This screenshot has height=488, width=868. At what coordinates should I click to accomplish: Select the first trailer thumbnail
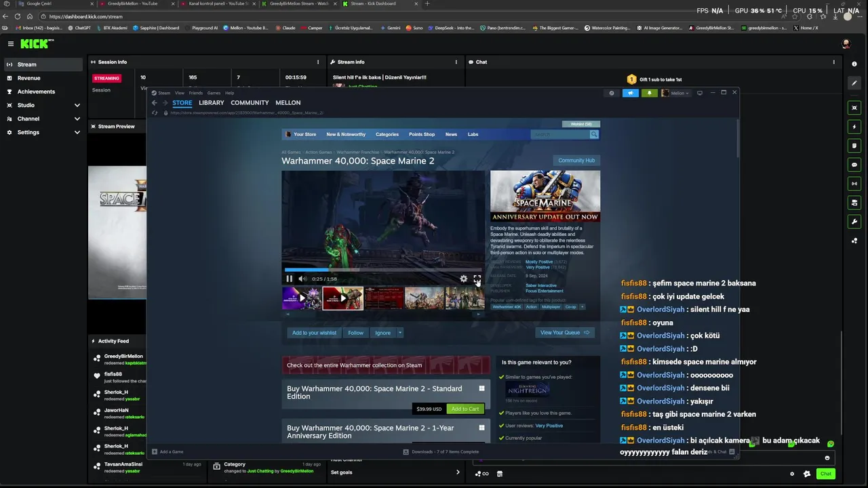coord(302,298)
